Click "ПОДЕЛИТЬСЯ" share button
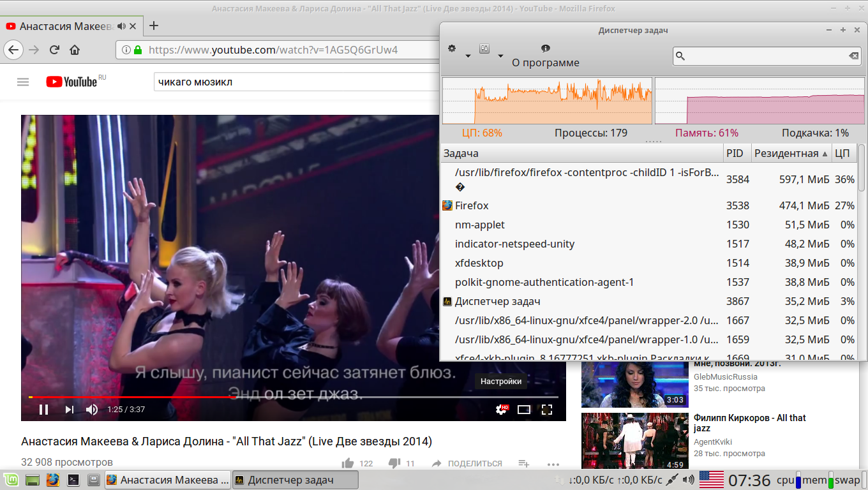868x490 pixels. tap(468, 463)
